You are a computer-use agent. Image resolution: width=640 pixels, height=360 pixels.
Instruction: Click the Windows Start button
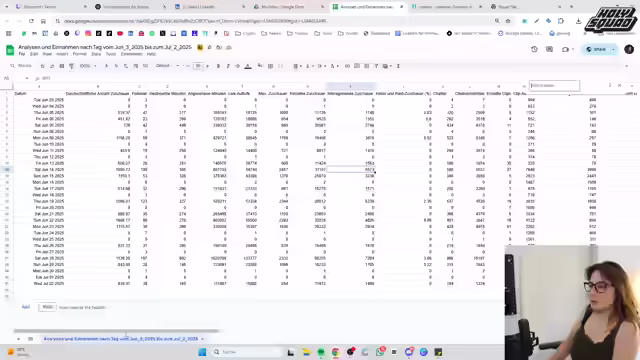click(202, 352)
